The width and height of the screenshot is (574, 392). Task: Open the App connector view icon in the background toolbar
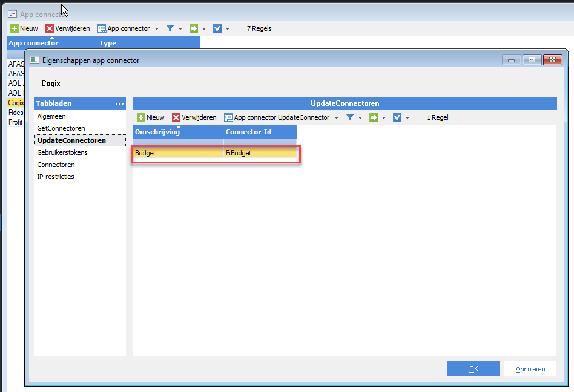(102, 28)
